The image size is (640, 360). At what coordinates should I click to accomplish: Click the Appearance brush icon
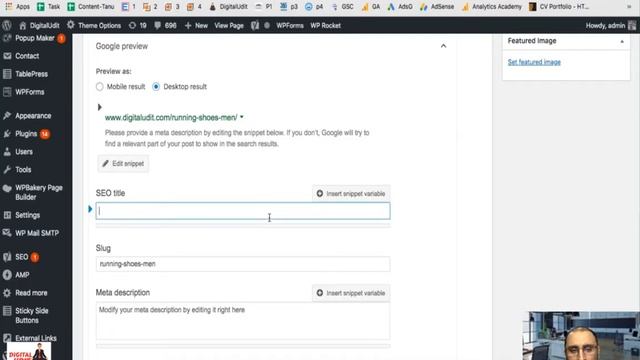pyautogui.click(x=7, y=116)
